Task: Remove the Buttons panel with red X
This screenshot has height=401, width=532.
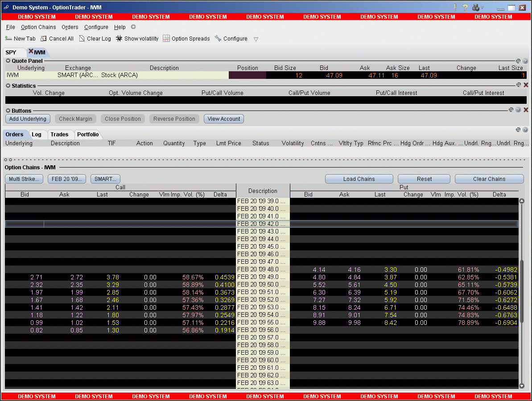Action: click(x=526, y=110)
